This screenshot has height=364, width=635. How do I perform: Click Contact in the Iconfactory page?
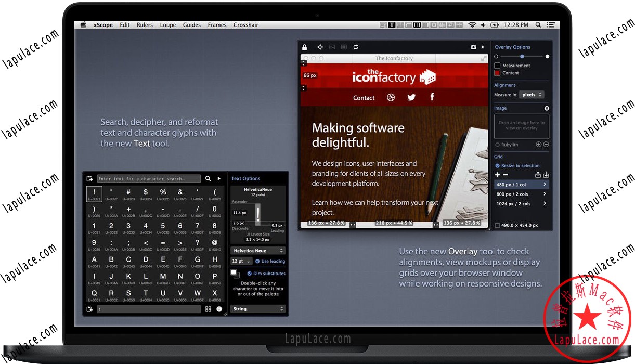tap(364, 98)
